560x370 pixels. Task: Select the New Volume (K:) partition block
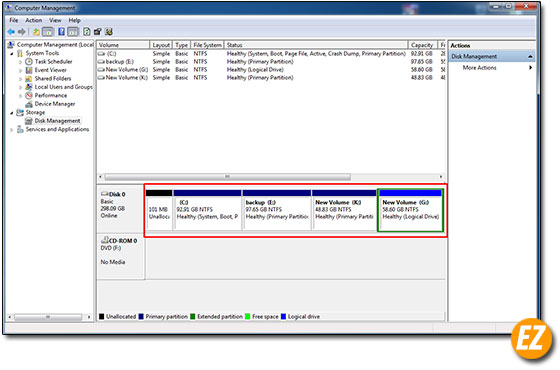coord(344,210)
